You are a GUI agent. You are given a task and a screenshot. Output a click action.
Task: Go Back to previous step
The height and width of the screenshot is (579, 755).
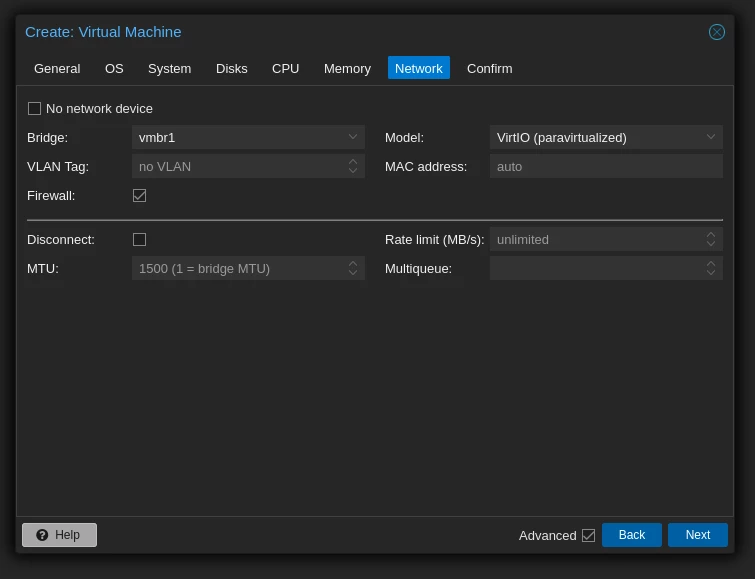pos(631,535)
